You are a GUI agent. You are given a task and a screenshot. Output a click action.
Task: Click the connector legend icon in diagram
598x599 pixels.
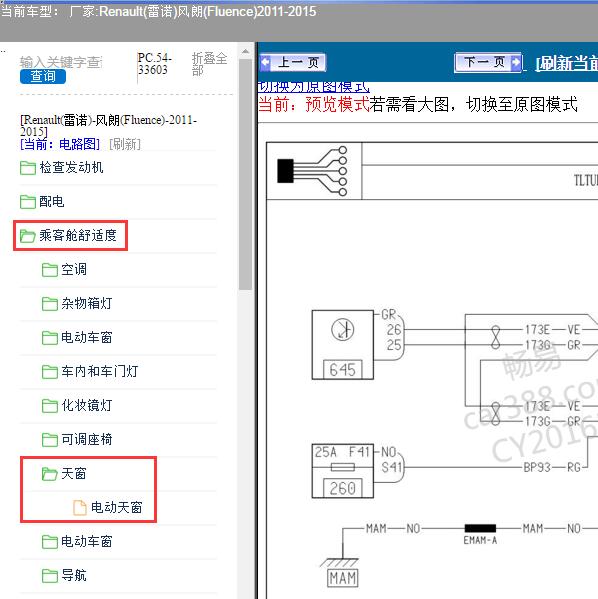point(313,171)
